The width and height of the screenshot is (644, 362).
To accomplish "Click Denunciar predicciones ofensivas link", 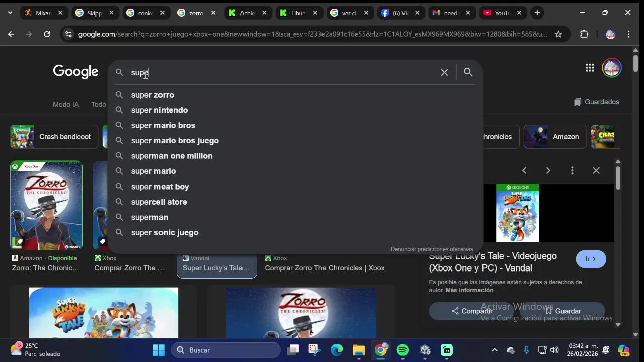I will pyautogui.click(x=432, y=249).
